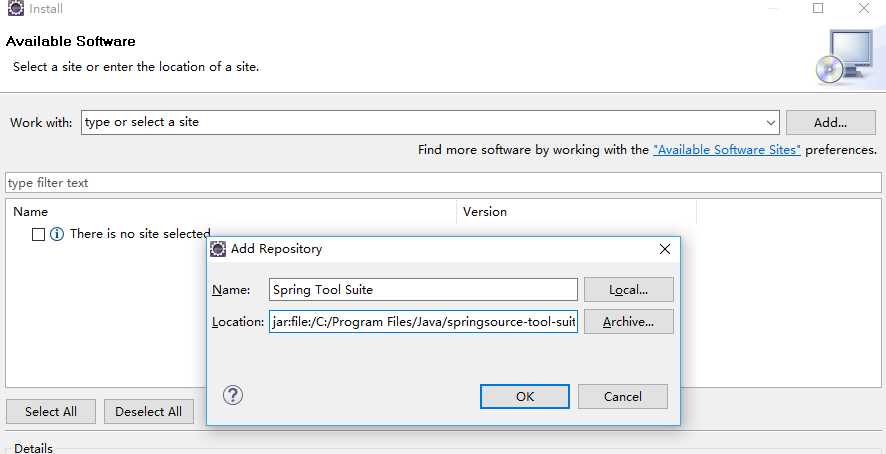Screen dimensions: 886x454
Task: Open the Available Software Sites preferences link
Action: click(x=727, y=150)
